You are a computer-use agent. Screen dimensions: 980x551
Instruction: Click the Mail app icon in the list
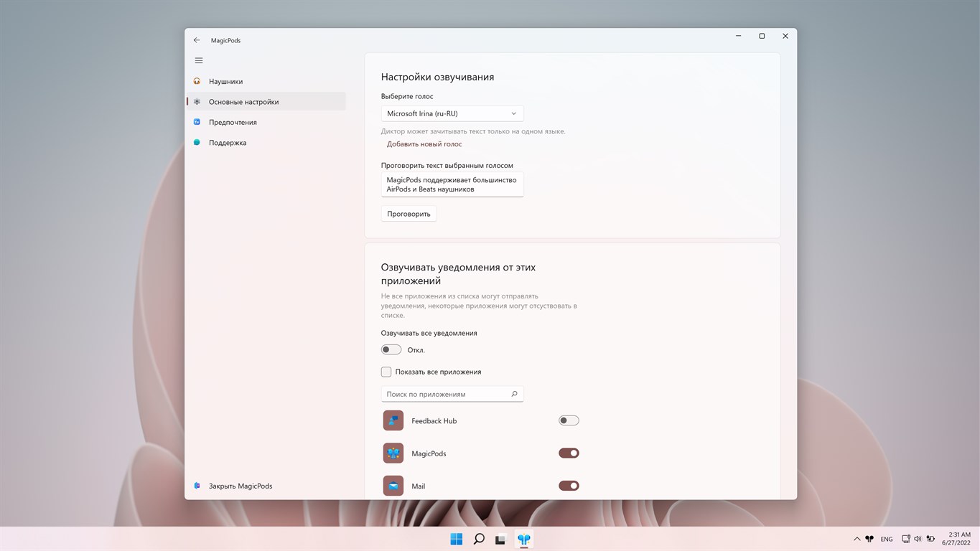coord(393,486)
